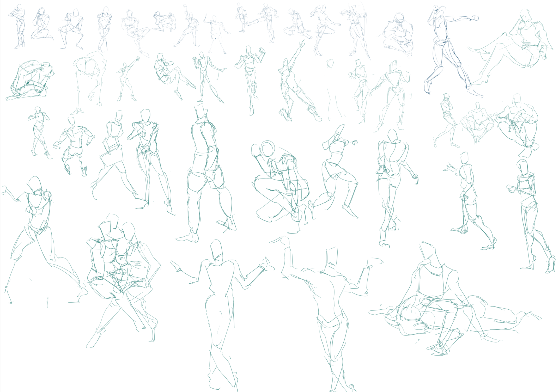Click the isolated floating head sketch
Image resolution: width=559 pixels, height=392 pixels.
click(x=330, y=63)
